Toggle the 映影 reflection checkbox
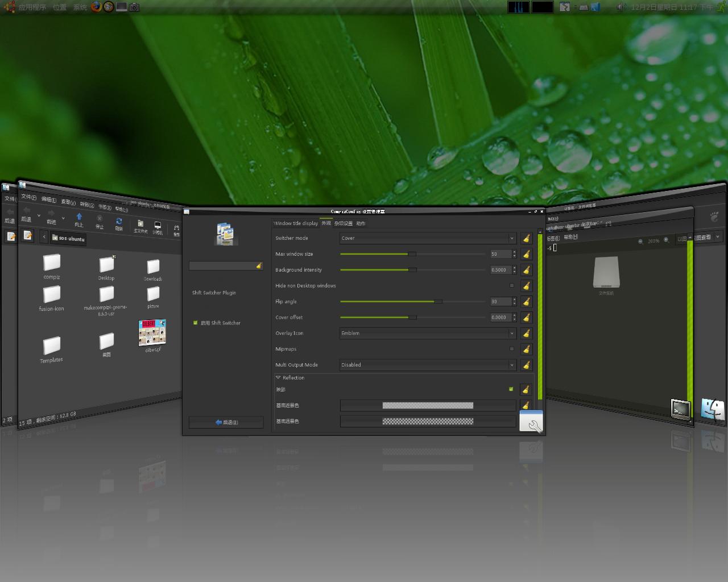 [x=511, y=389]
